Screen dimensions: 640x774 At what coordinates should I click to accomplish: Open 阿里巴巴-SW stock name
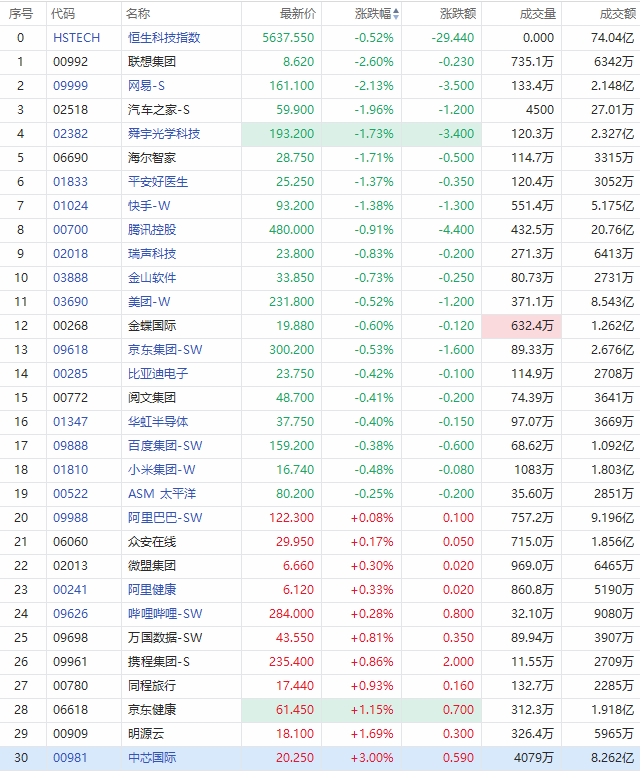click(165, 518)
